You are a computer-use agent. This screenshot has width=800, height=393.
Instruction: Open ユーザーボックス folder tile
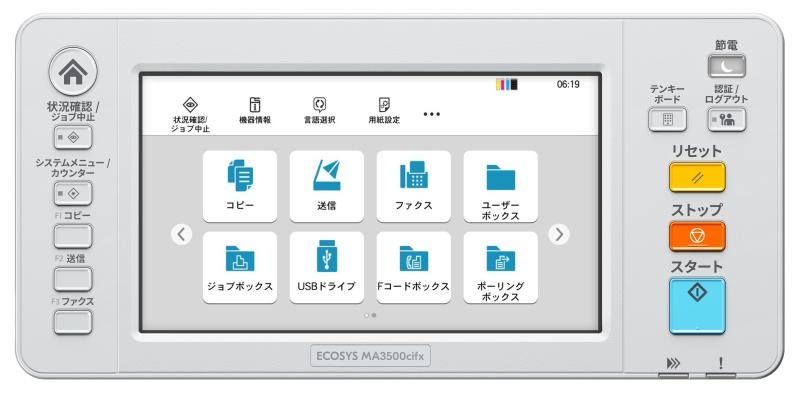click(501, 186)
